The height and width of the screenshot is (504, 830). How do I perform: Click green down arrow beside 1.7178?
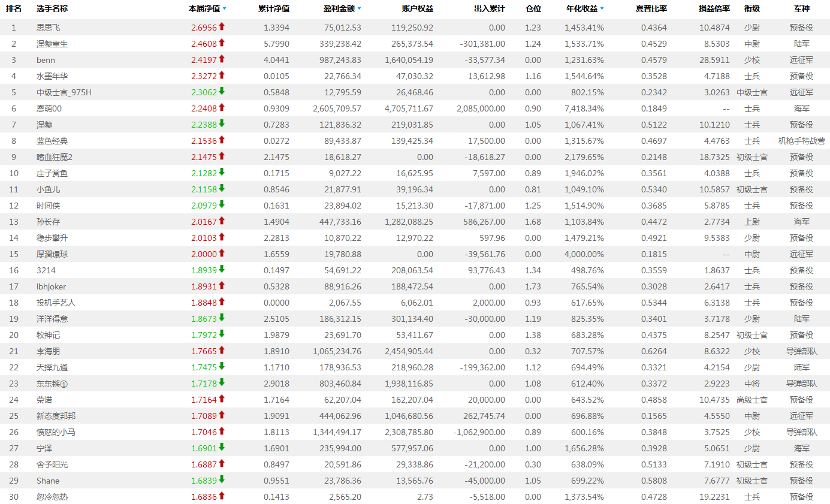222,382
